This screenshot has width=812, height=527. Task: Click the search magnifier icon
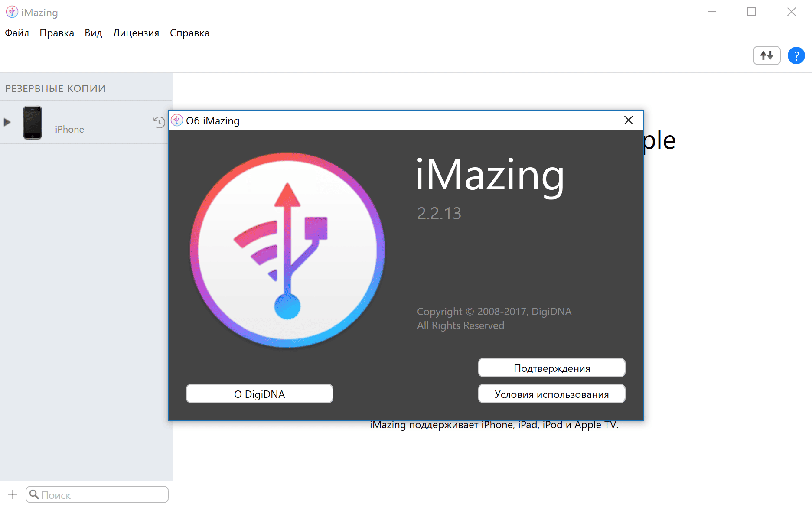pos(34,494)
